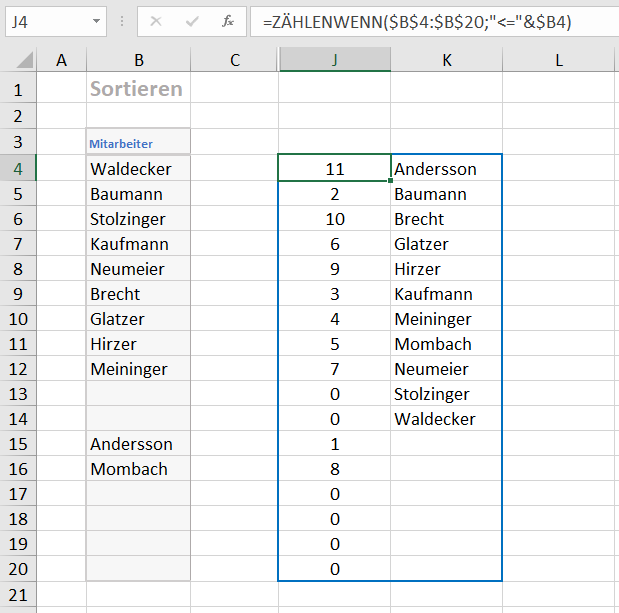Select Waldecker in column K
619x613 pixels.
coord(446,418)
